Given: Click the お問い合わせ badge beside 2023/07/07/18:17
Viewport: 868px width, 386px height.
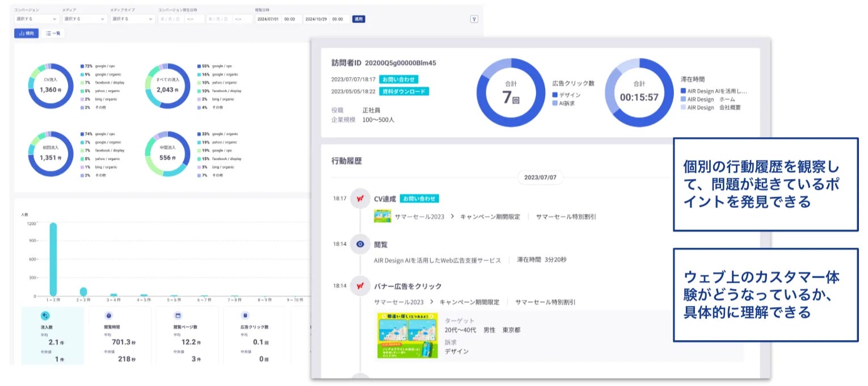Looking at the screenshot, I should click(x=399, y=79).
